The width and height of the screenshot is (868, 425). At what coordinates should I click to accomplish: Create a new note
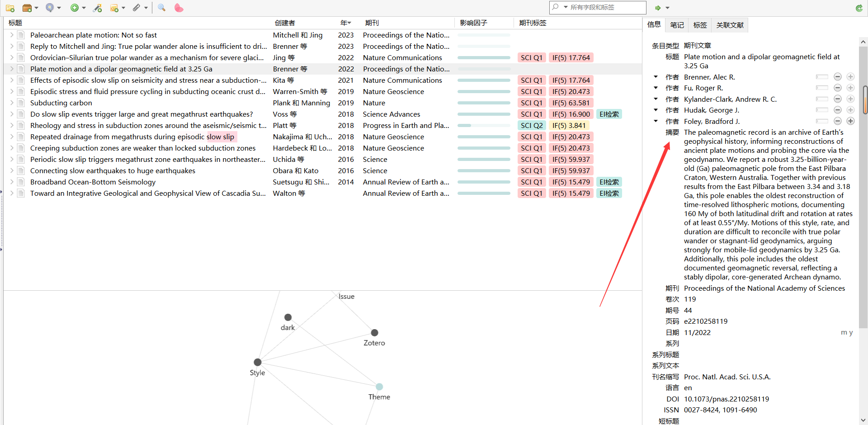pos(114,8)
